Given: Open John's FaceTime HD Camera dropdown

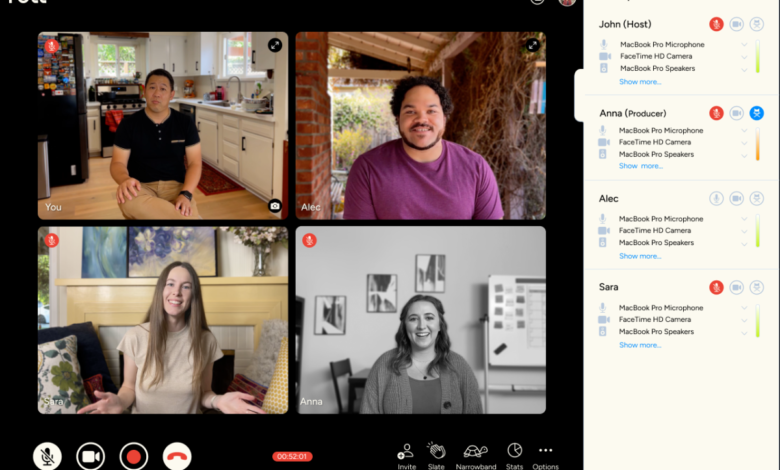Looking at the screenshot, I should coord(744,56).
